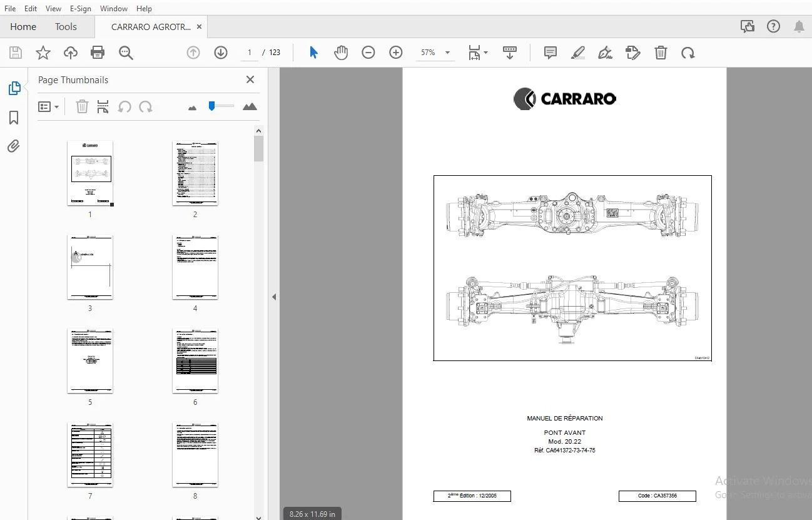Switch to the Tools tab
Image resolution: width=812 pixels, height=520 pixels.
66,27
